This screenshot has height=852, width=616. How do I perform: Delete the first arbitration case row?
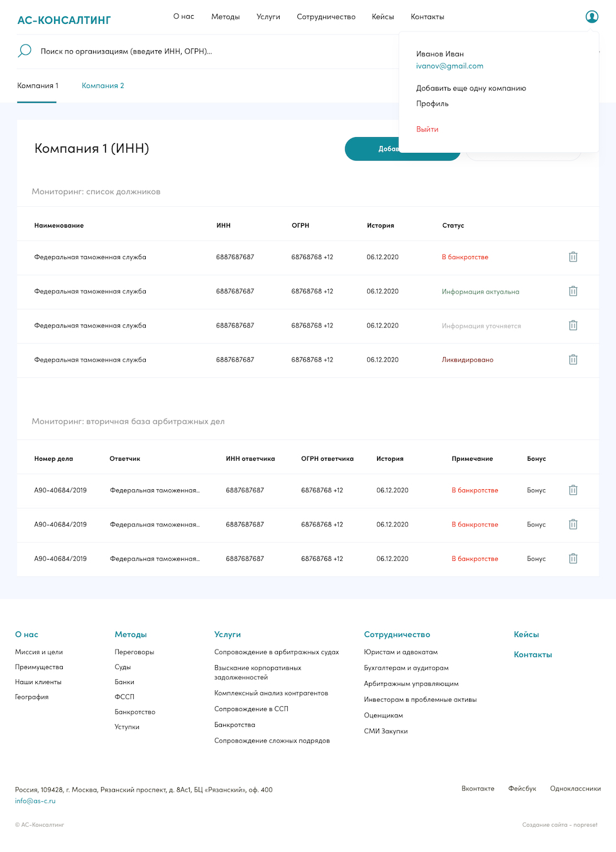(x=573, y=490)
